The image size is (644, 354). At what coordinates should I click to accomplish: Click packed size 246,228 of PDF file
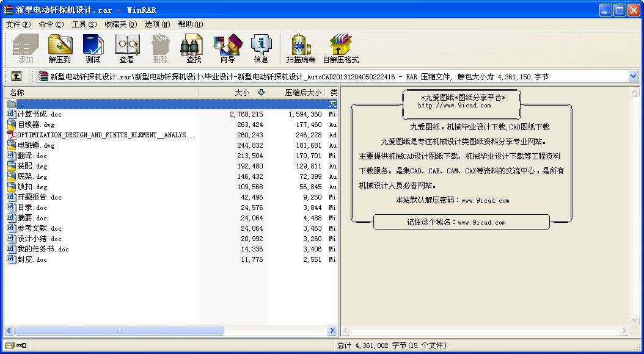coord(309,135)
